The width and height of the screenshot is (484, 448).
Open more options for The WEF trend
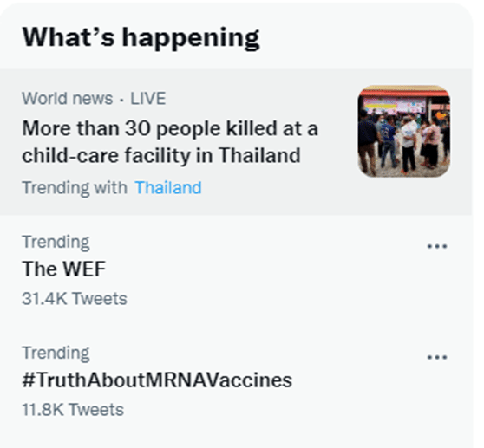click(x=437, y=246)
